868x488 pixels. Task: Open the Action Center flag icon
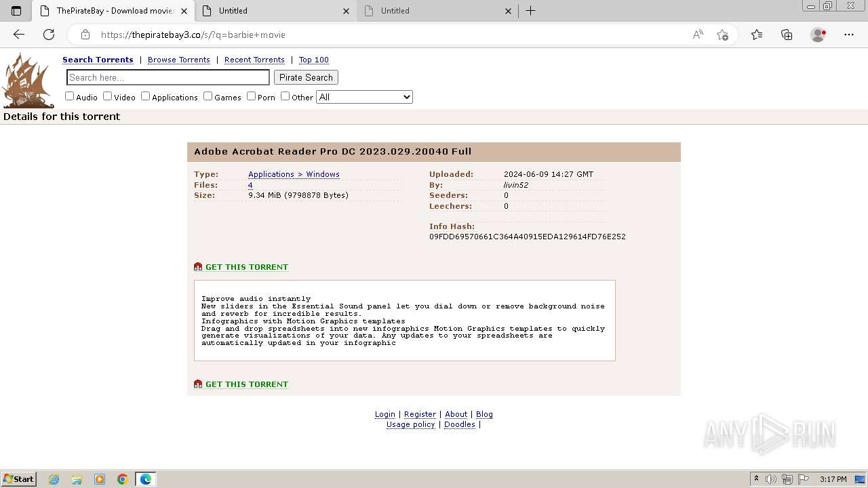coord(803,479)
